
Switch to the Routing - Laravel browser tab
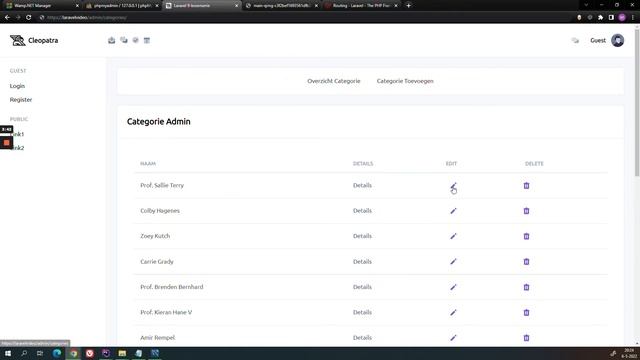361,6
